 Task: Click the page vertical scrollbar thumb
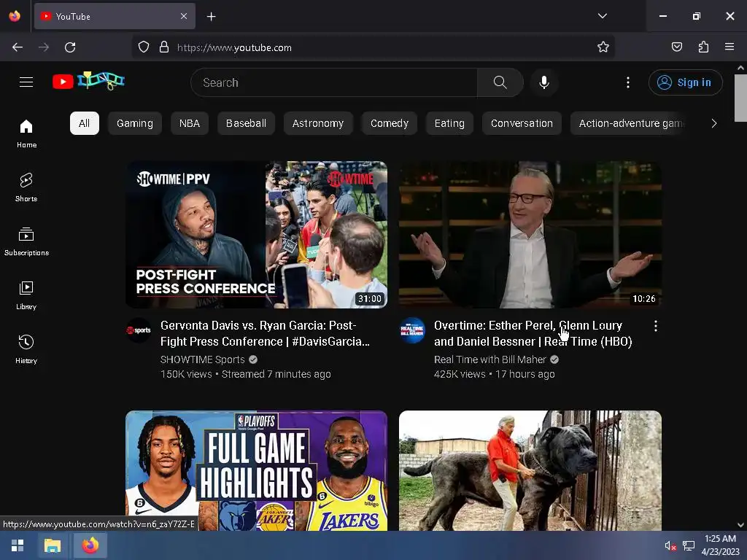pyautogui.click(x=740, y=98)
